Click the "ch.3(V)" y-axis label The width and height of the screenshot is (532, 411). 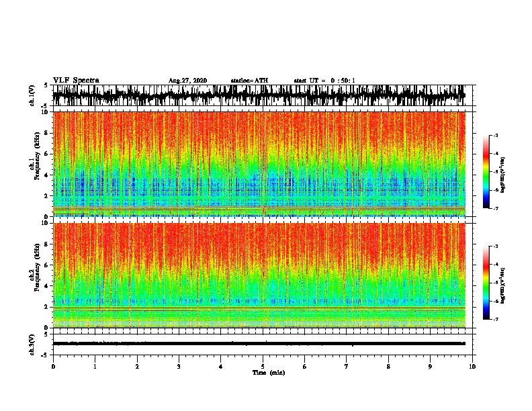[32, 345]
